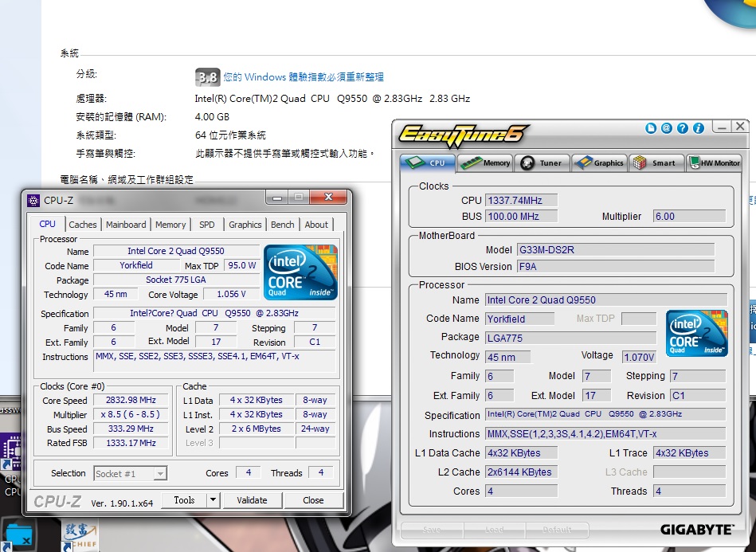
Task: Click the Windows Experience Index 3.8 badge
Action: (207, 77)
